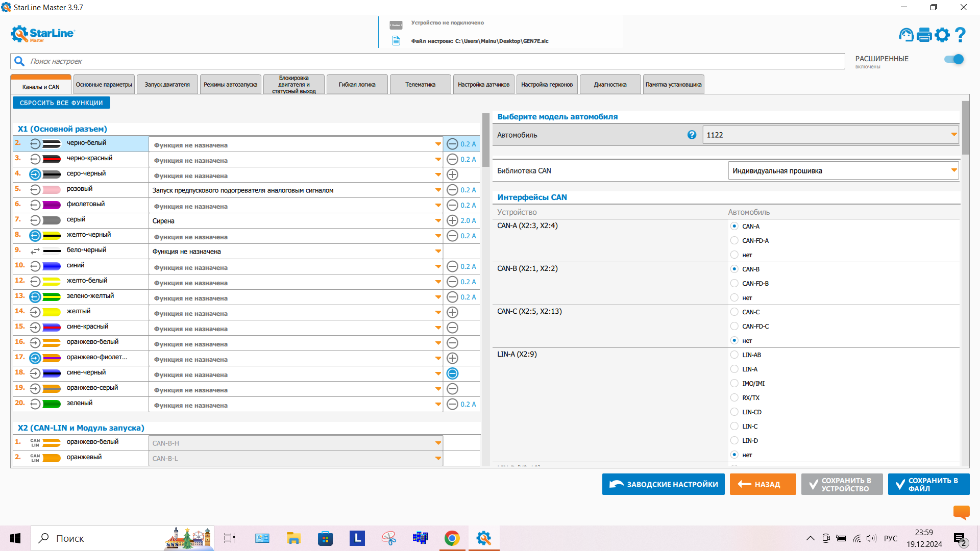Click the Поиск настроек search field
980x551 pixels.
(428, 61)
